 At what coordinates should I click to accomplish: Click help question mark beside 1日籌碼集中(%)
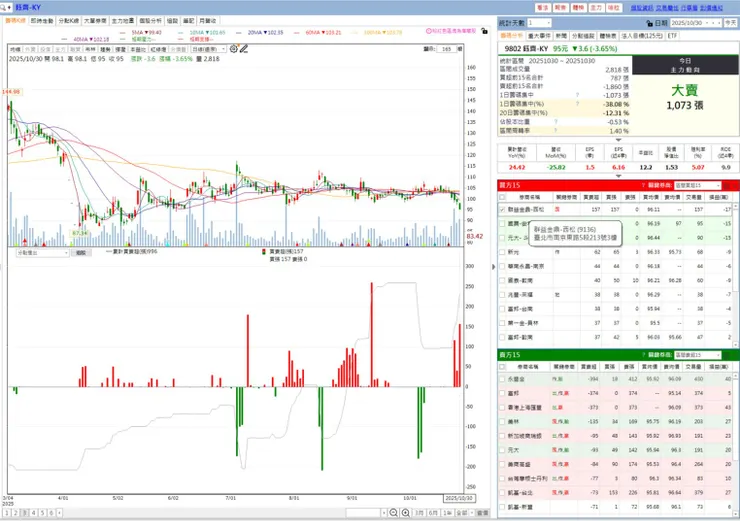pyautogui.click(x=577, y=103)
